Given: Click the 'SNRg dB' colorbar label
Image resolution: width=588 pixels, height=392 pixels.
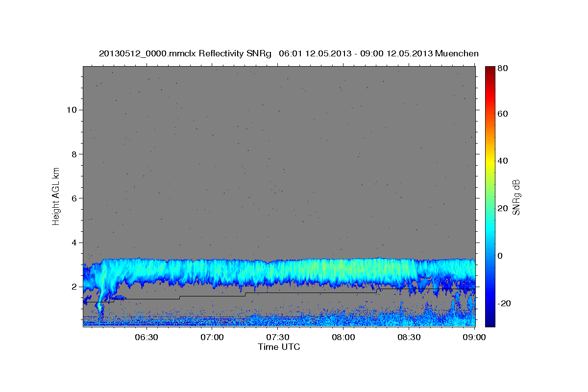Looking at the screenshot, I should [516, 197].
